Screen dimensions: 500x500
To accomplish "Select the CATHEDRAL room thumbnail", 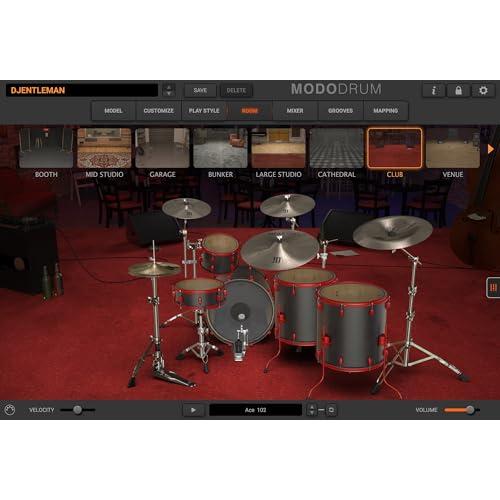I will (x=337, y=148).
